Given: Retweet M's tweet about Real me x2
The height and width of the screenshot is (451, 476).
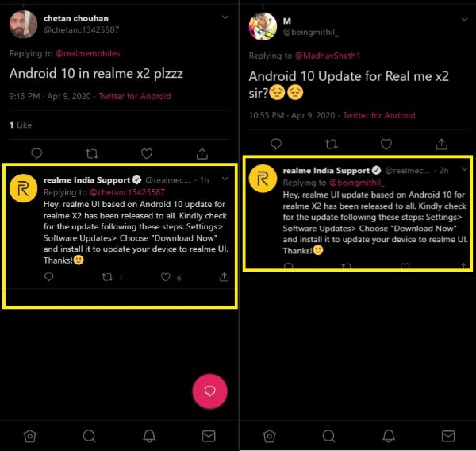Looking at the screenshot, I should coord(331,144).
